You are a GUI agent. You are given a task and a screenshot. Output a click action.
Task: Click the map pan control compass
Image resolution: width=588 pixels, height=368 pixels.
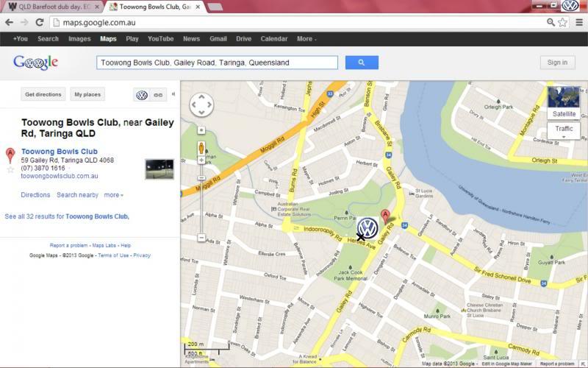point(201,105)
